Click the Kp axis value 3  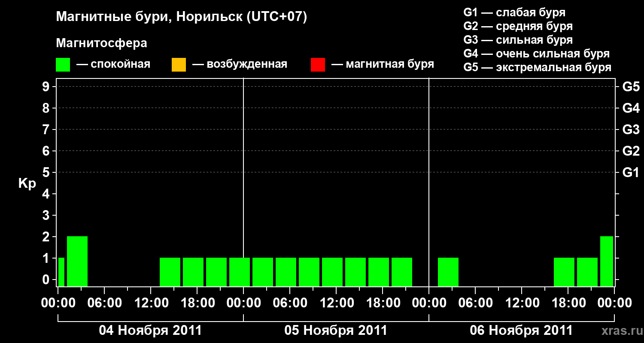(x=47, y=216)
